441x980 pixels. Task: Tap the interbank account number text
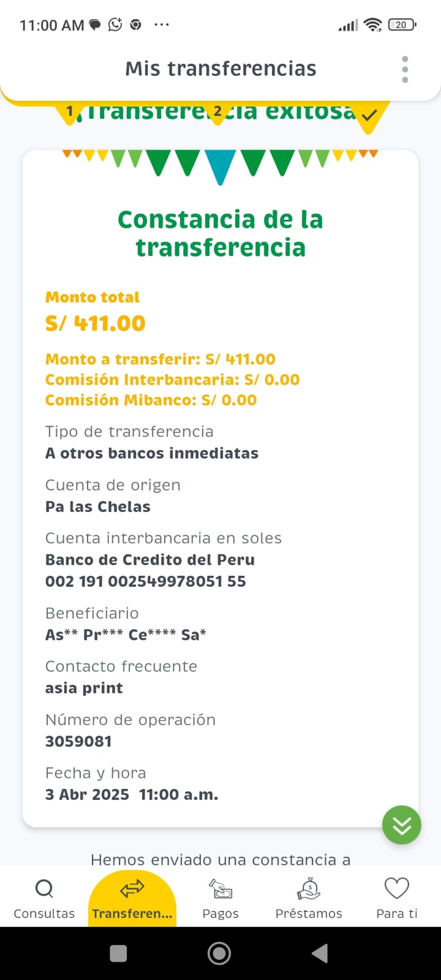click(x=146, y=581)
